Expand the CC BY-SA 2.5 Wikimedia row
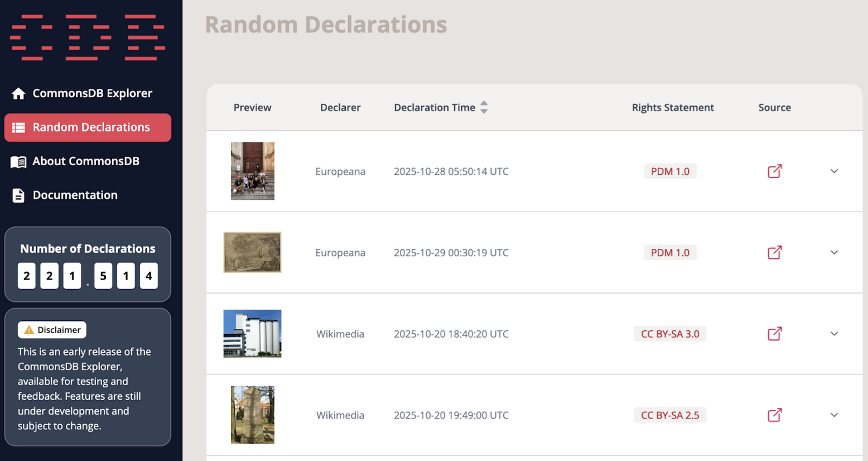 click(834, 415)
